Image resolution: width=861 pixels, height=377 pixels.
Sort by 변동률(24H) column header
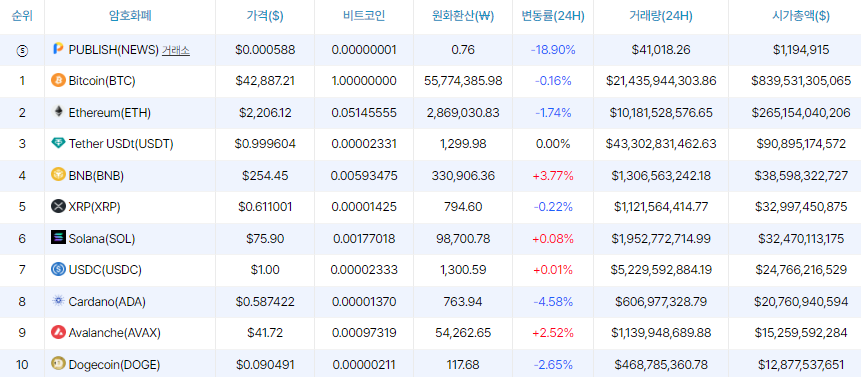[553, 16]
